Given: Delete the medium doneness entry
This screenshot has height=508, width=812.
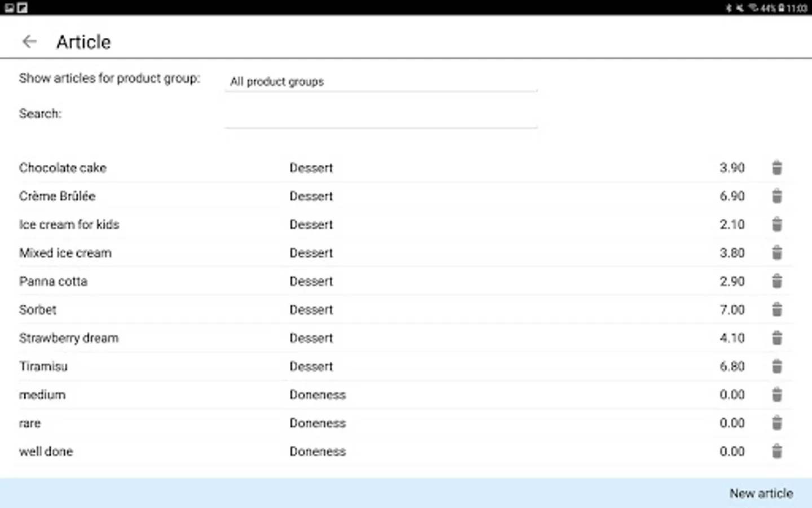Looking at the screenshot, I should click(x=776, y=395).
